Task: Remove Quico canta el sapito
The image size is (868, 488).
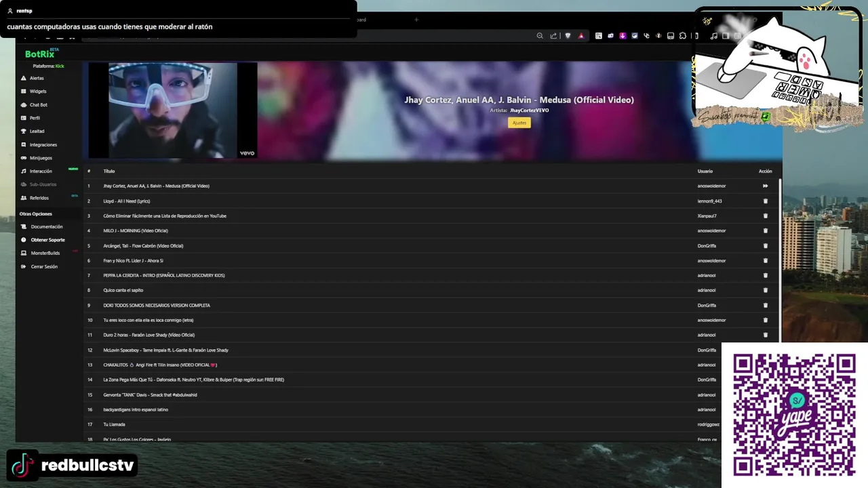Action: [766, 290]
